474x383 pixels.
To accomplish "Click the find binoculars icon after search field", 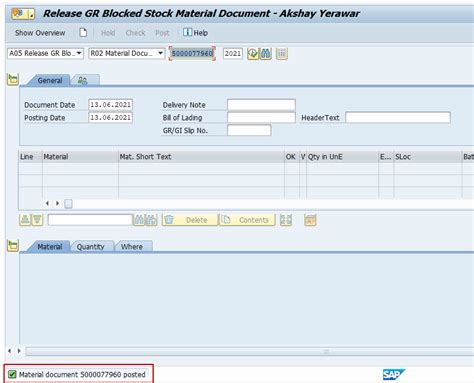I will coord(139,220).
